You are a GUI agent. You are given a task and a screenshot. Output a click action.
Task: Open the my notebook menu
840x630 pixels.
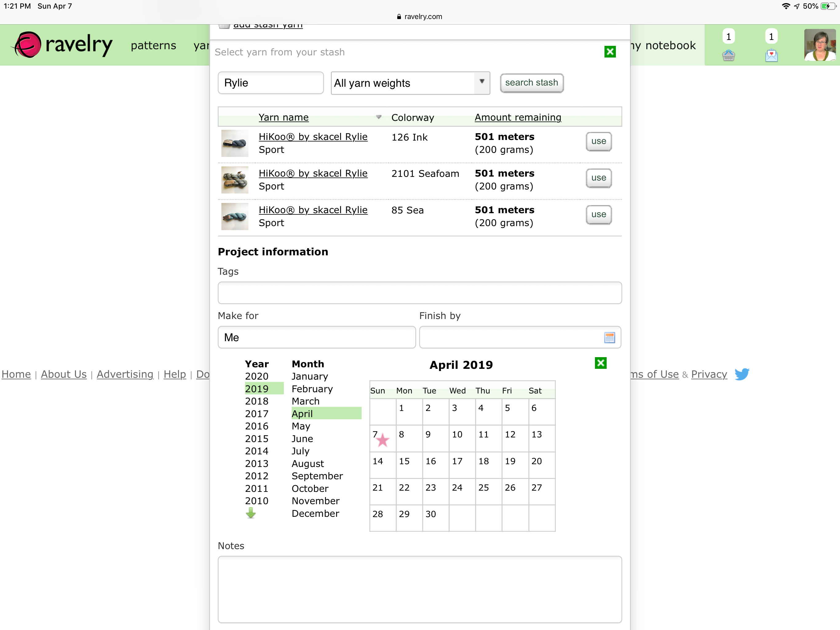[x=663, y=46]
